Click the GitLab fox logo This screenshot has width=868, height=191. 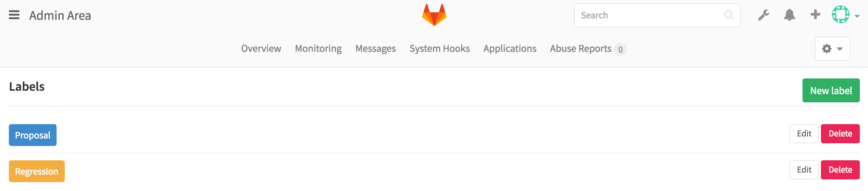434,15
